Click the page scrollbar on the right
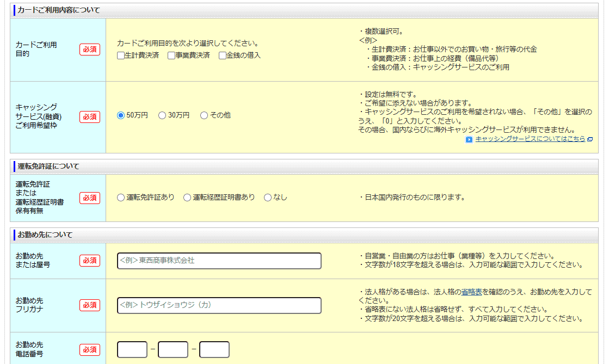 point(606,182)
